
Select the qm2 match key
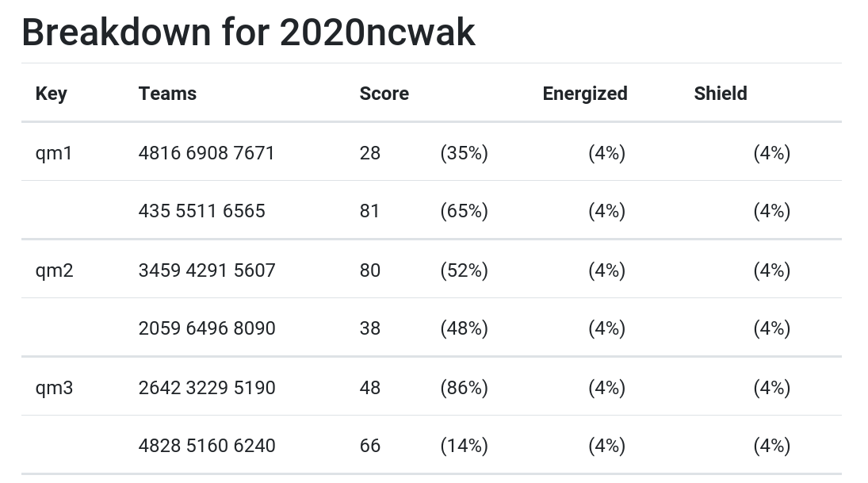point(54,270)
